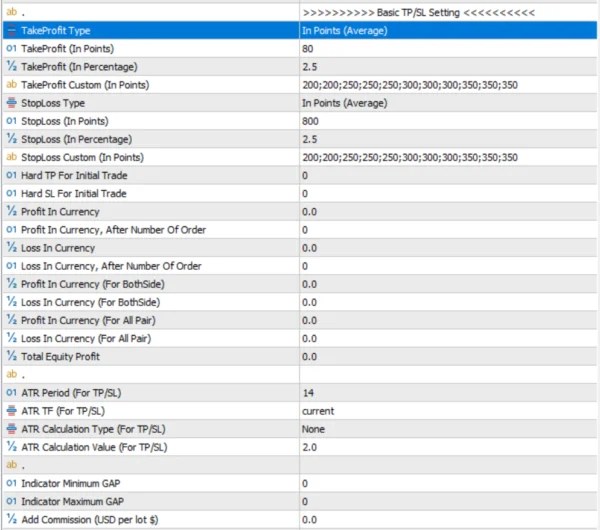Edit Total Equity Profit value 0.0
Viewport: 600px width, 530px height.
pos(448,356)
